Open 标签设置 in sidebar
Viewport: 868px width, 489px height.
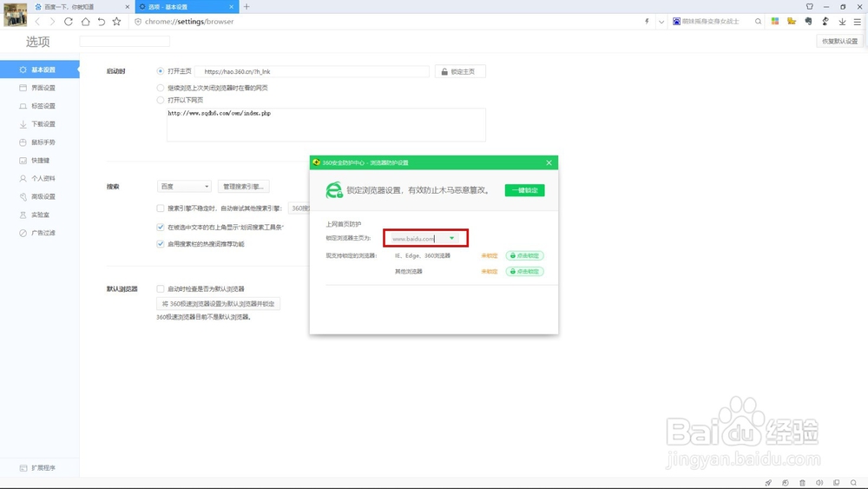tap(40, 106)
